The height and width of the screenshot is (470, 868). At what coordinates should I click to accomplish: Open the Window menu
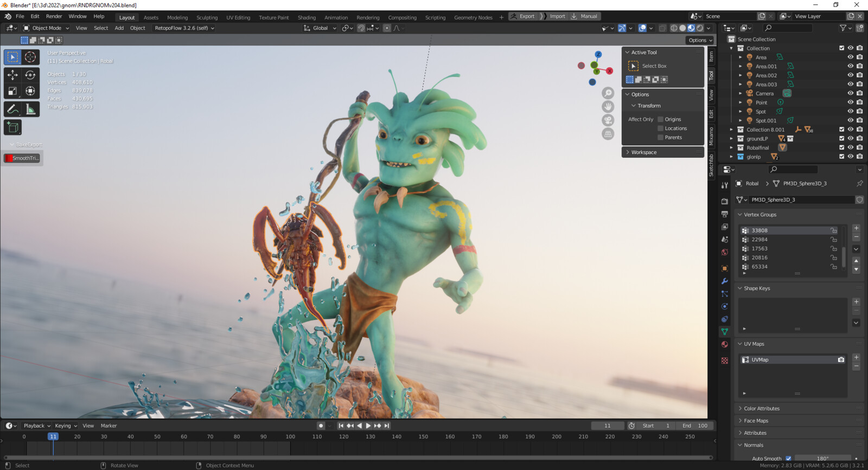click(78, 16)
